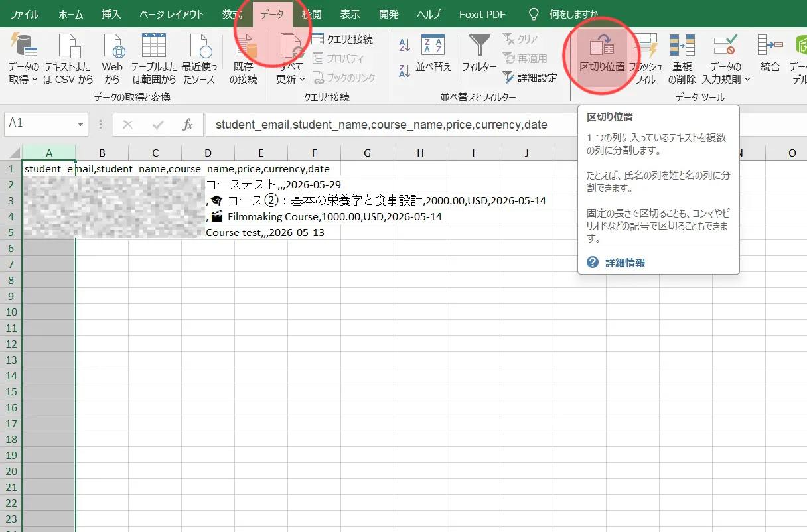Select row 23 header

point(11,519)
